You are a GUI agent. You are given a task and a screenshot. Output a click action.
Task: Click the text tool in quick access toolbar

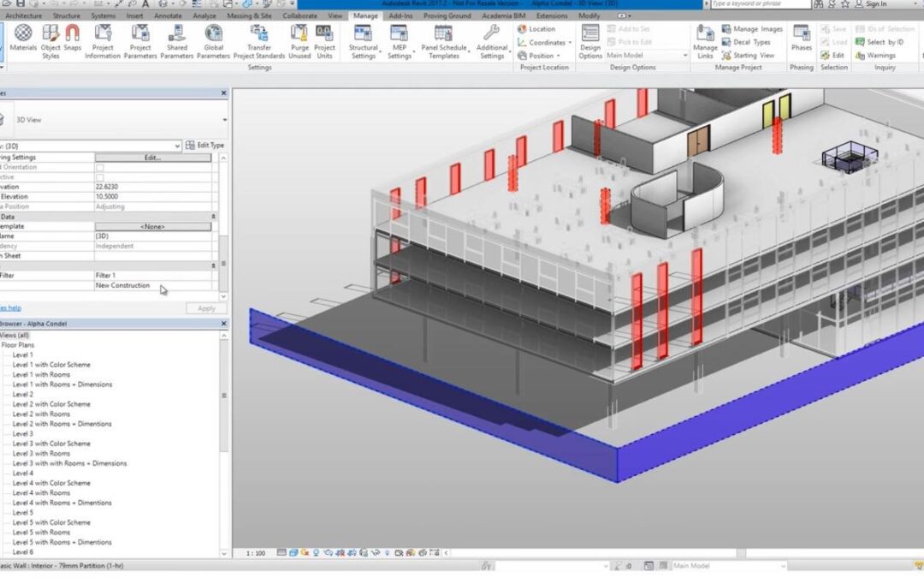[x=145, y=3]
